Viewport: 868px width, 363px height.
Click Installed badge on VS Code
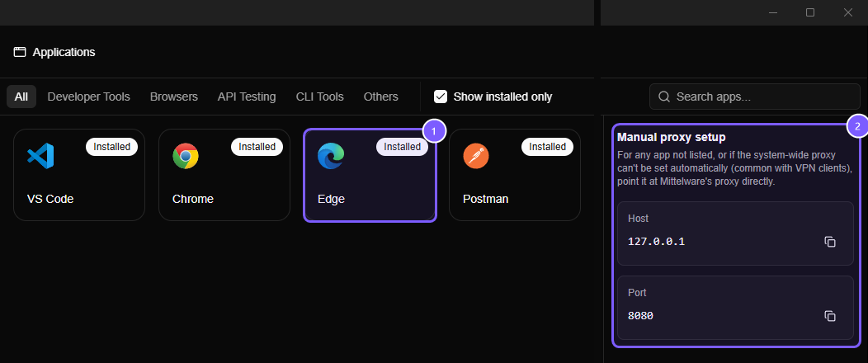[x=112, y=147]
